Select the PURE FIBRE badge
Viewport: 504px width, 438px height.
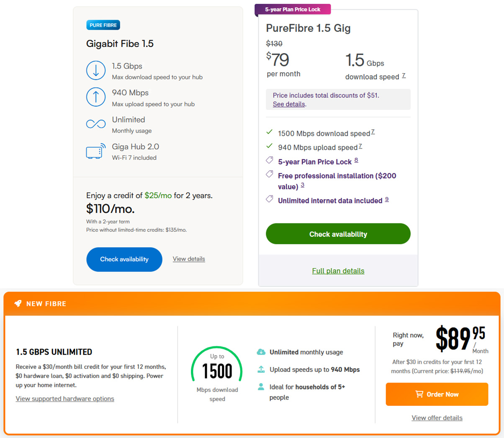(103, 25)
